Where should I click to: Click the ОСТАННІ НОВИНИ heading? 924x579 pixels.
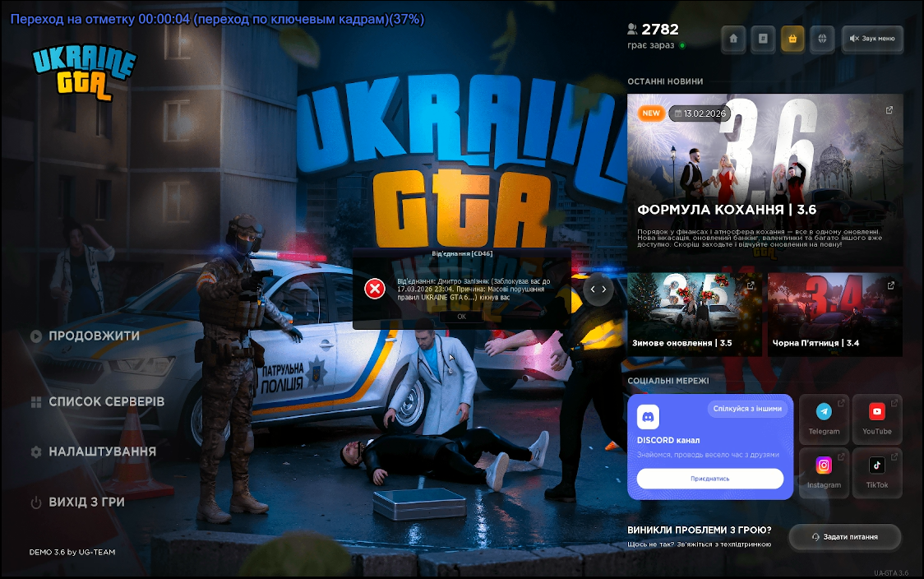(665, 81)
